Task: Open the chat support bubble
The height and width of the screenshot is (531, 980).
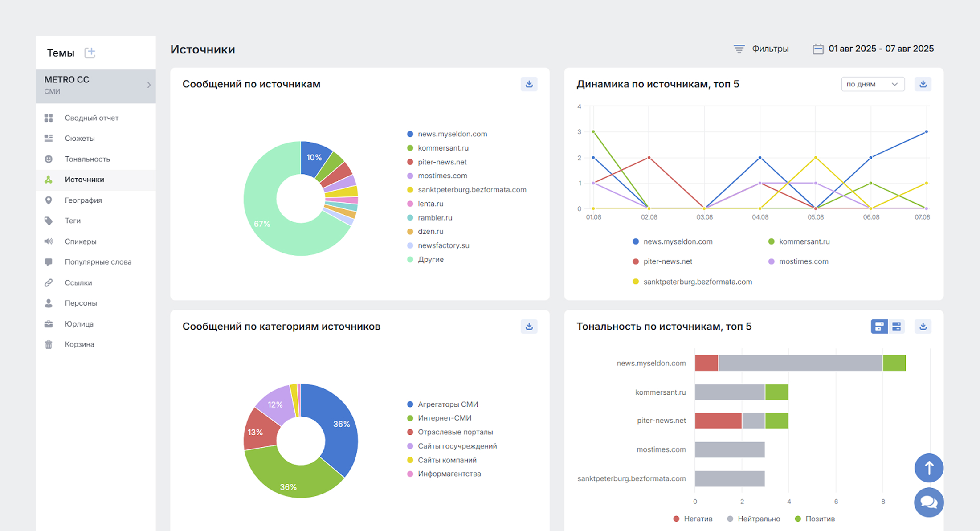Action: click(929, 502)
